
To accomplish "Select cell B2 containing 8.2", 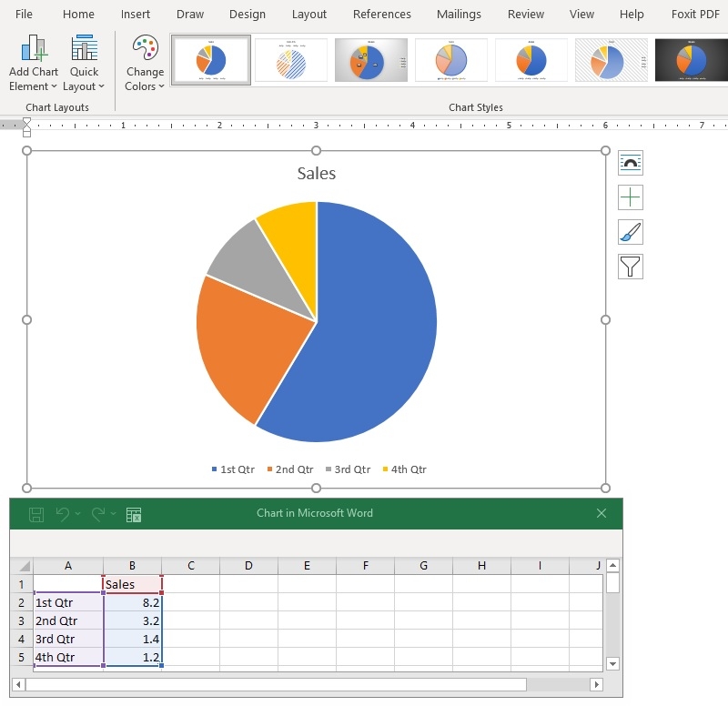I will click(133, 602).
